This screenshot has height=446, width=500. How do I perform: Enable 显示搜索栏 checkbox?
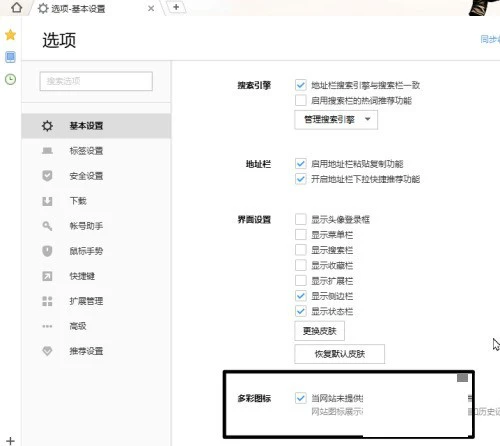click(300, 250)
